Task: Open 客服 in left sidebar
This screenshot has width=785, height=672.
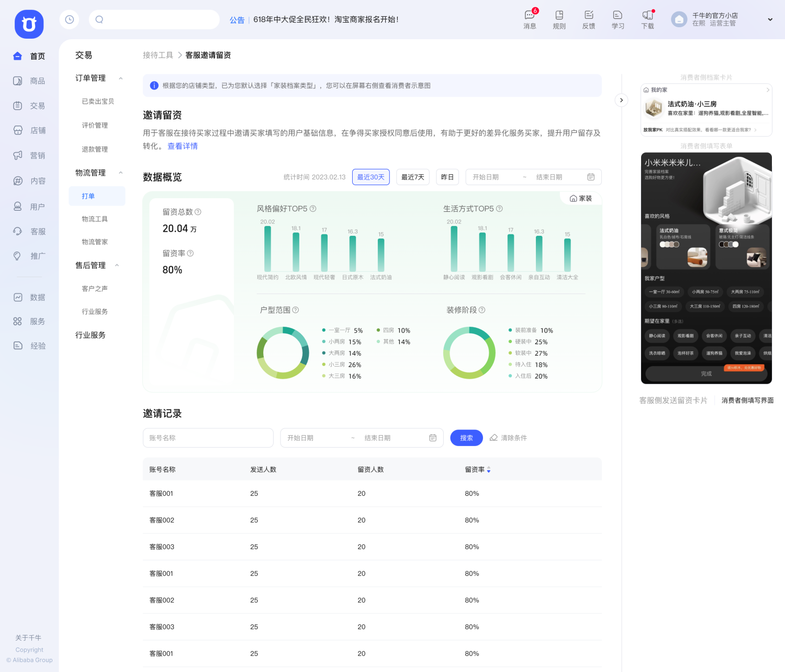Action: point(29,231)
